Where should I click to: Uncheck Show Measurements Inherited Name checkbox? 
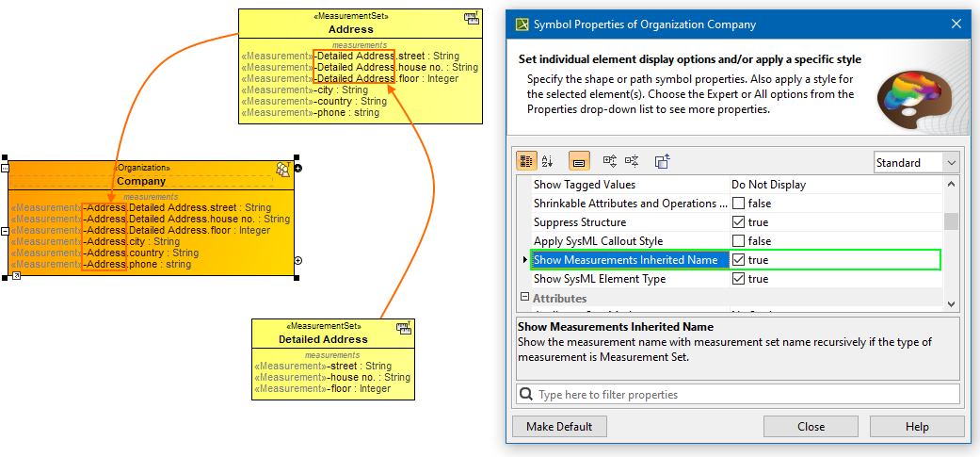tap(739, 260)
